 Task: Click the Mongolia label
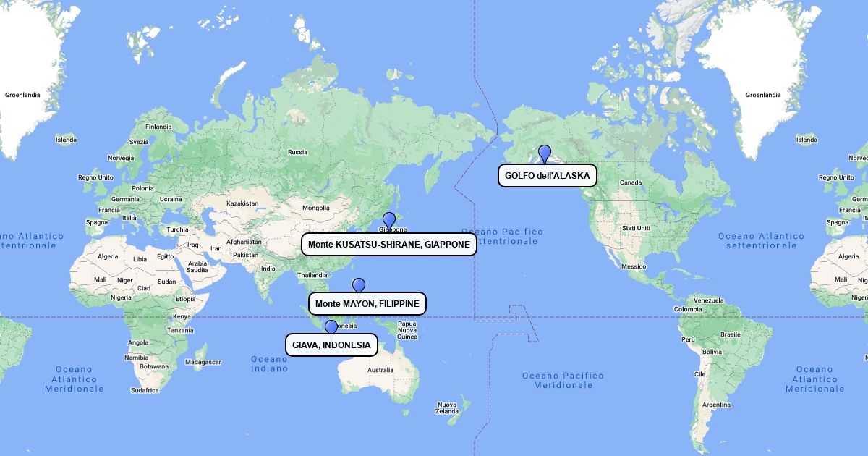(x=316, y=208)
